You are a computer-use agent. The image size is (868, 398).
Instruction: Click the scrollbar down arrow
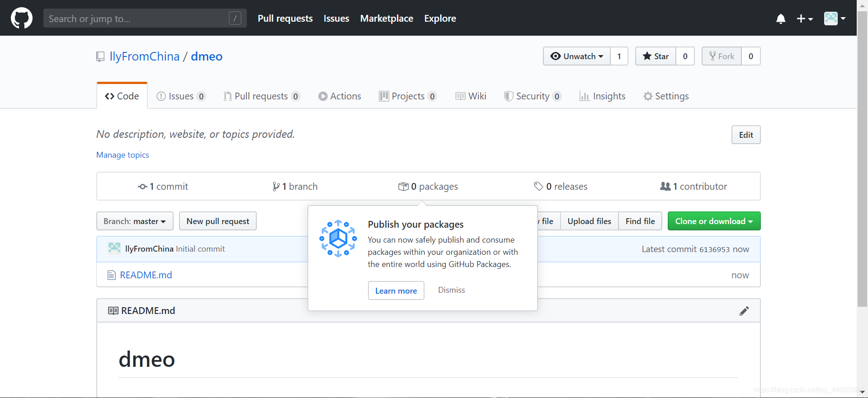point(863,393)
